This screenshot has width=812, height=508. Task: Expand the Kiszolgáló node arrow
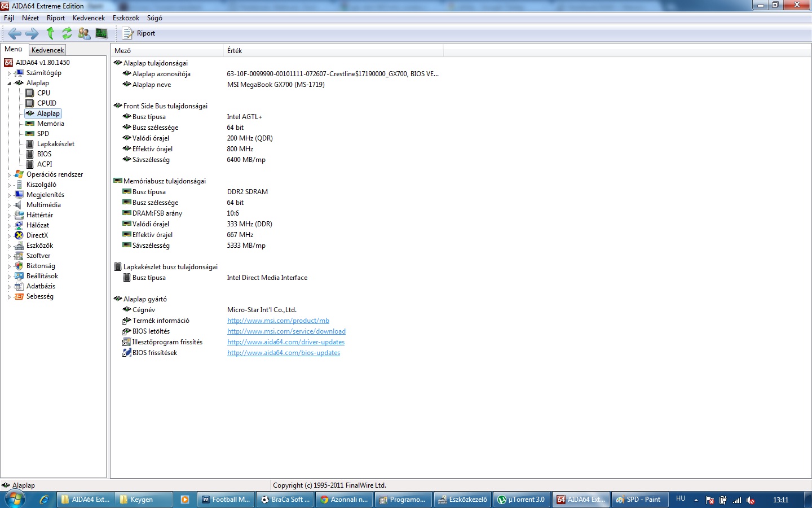[9, 185]
